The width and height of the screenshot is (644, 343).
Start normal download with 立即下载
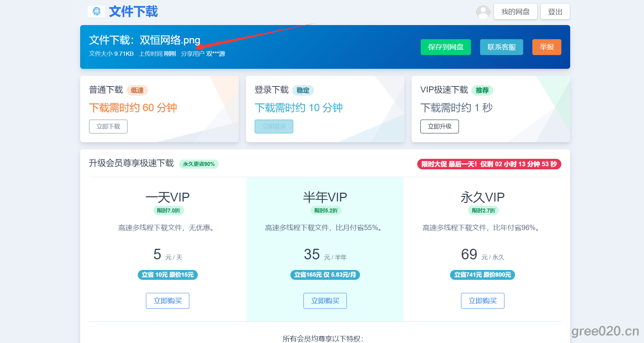(108, 126)
